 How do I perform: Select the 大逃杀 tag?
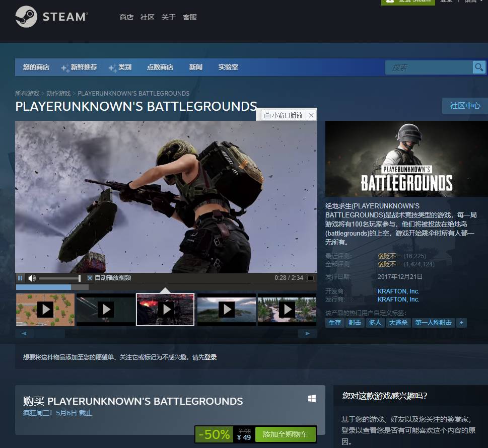[x=398, y=323]
